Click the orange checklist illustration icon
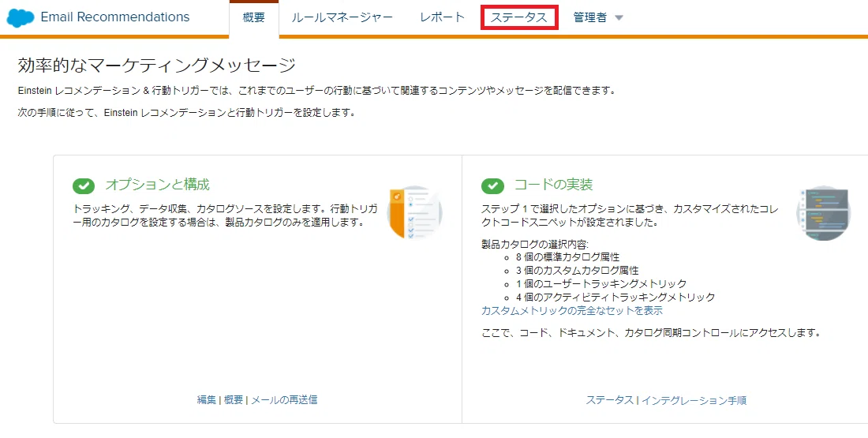 coord(414,212)
